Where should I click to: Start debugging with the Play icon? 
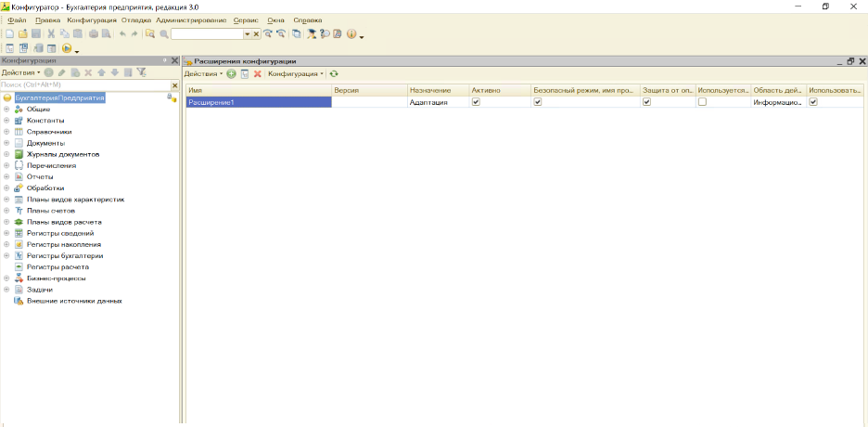click(67, 48)
